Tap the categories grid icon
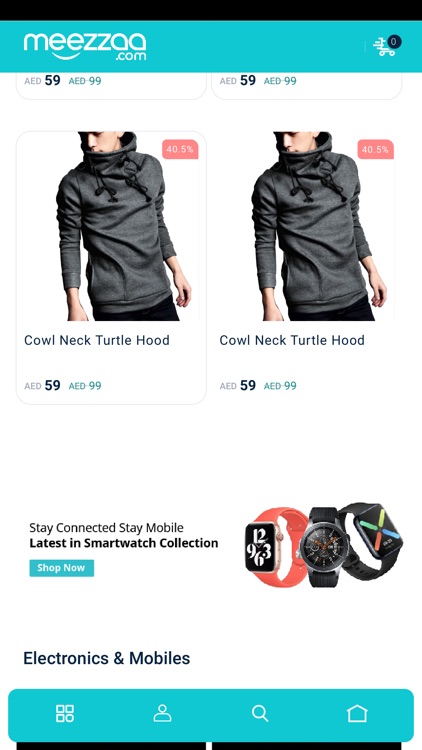Viewport: 422px width, 750px height. (65, 713)
